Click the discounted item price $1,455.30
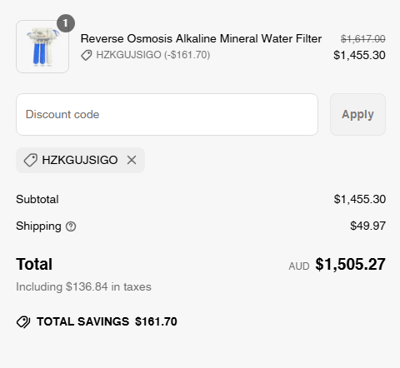This screenshot has height=368, width=400. 359,55
